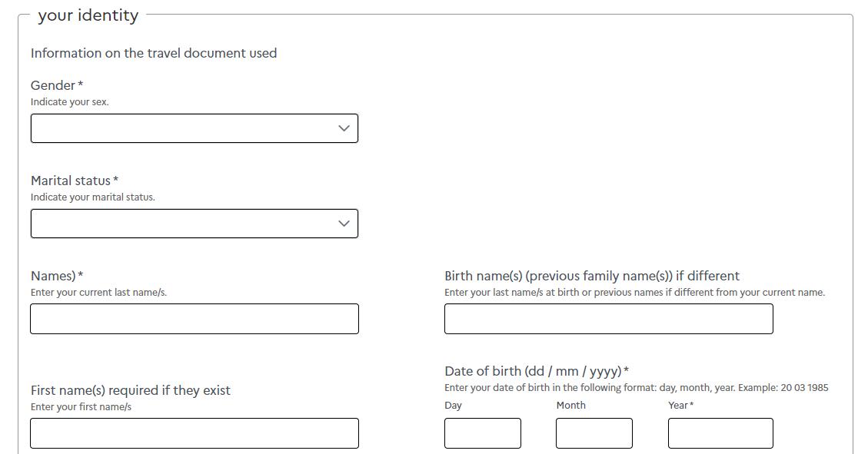Click the Marital status label text
The height and width of the screenshot is (454, 868).
(71, 181)
